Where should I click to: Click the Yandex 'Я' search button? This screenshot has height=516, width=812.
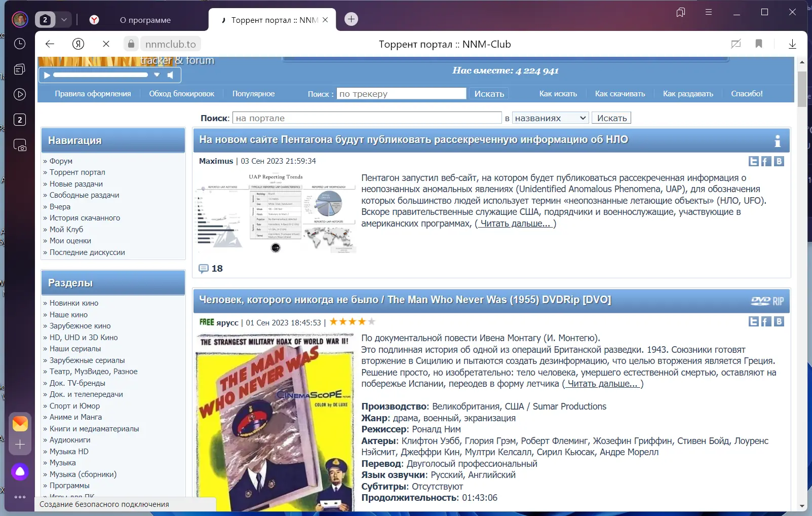tap(78, 44)
